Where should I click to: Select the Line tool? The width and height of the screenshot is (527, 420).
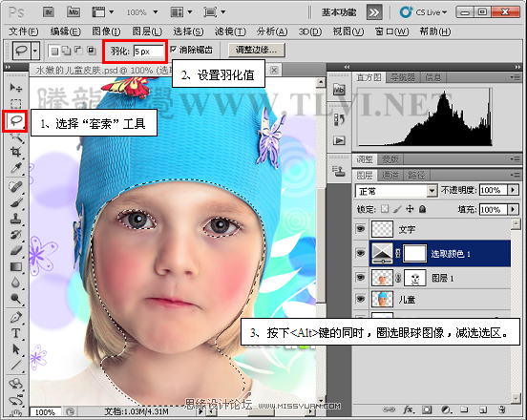click(15, 365)
